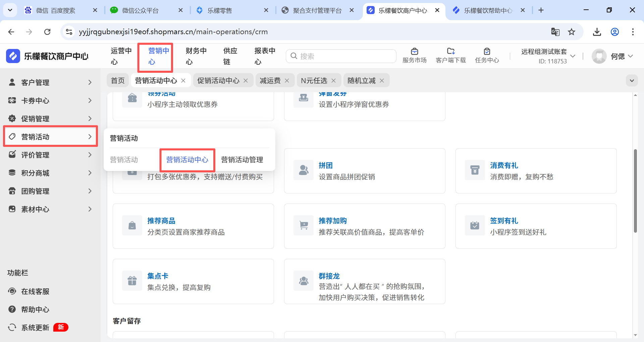This screenshot has width=644, height=342.
Task: Click the 客户管理 person icon
Action: coord(12,82)
